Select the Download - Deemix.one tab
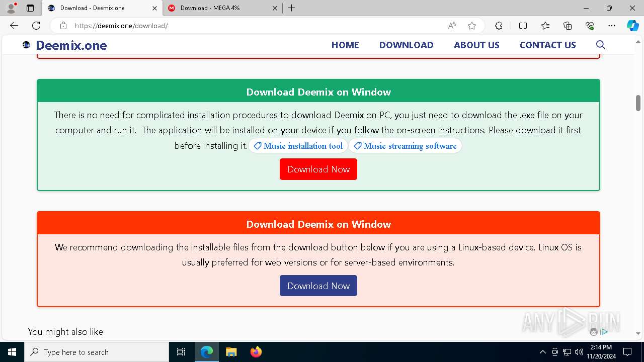Image resolution: width=644 pixels, height=362 pixels. click(x=102, y=8)
